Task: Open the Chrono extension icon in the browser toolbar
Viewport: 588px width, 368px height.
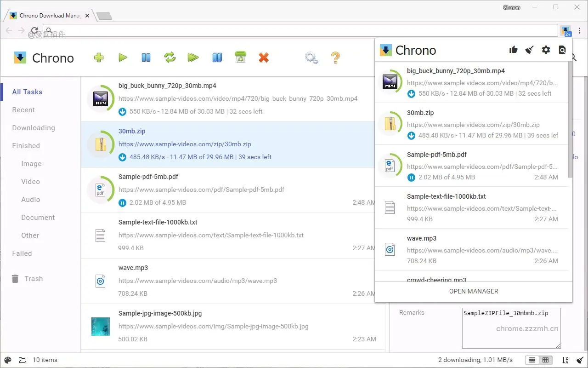Action: pos(566,30)
